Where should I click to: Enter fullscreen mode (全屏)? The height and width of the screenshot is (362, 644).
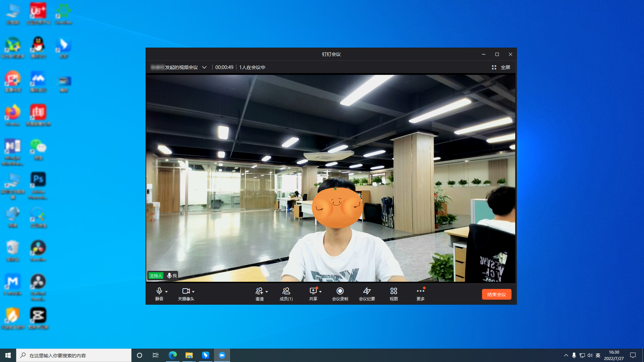(501, 67)
